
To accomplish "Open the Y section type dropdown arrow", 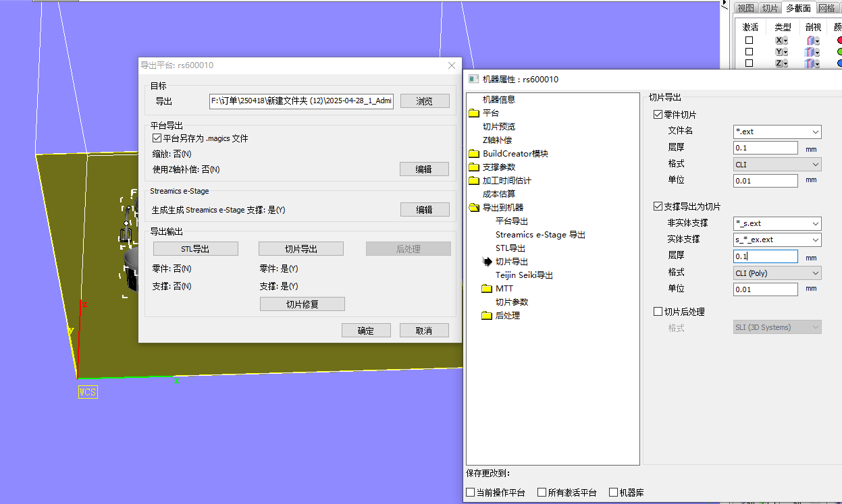I will [786, 52].
